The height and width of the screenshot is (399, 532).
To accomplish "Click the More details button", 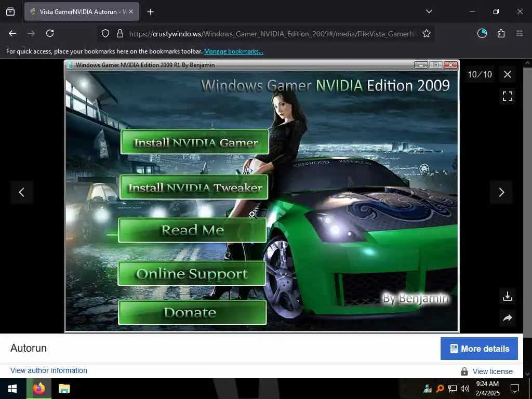I will tap(479, 349).
